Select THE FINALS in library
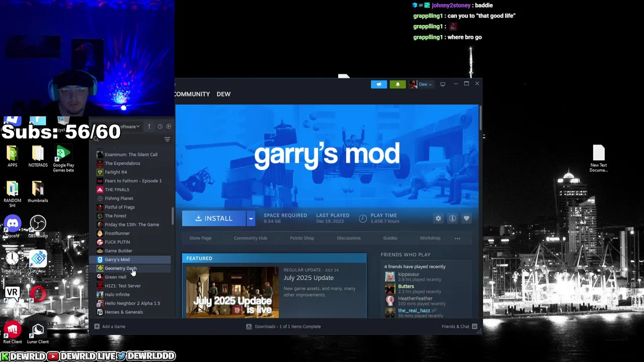This screenshot has width=644, height=362. tap(130, 190)
